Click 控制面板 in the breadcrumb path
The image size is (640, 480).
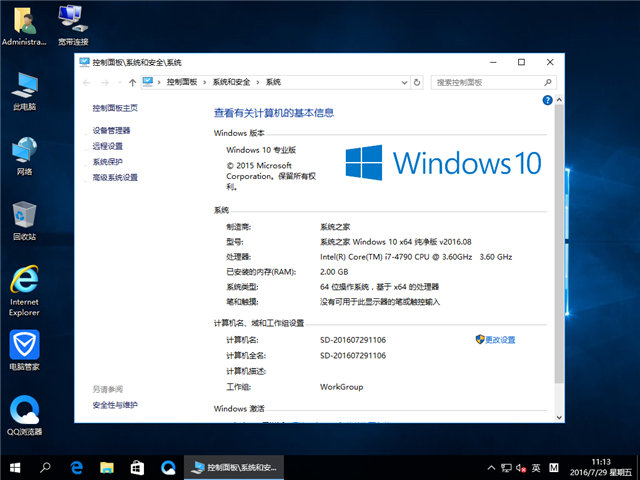[181, 81]
